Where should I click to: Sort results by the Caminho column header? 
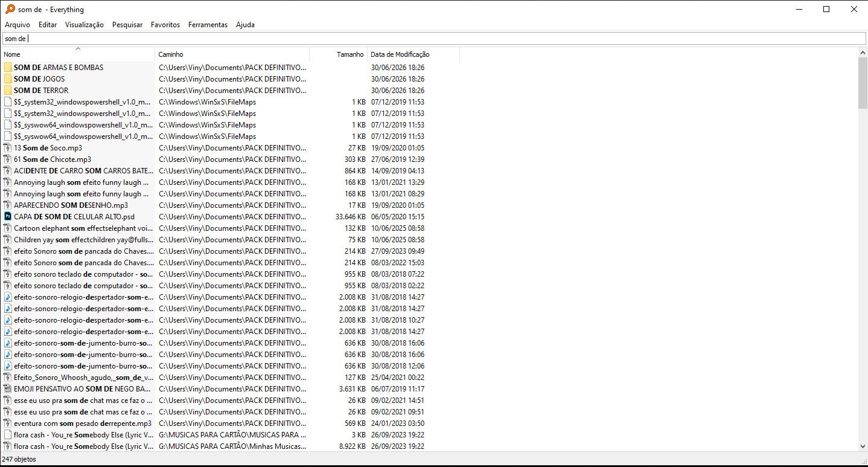pyautogui.click(x=232, y=54)
